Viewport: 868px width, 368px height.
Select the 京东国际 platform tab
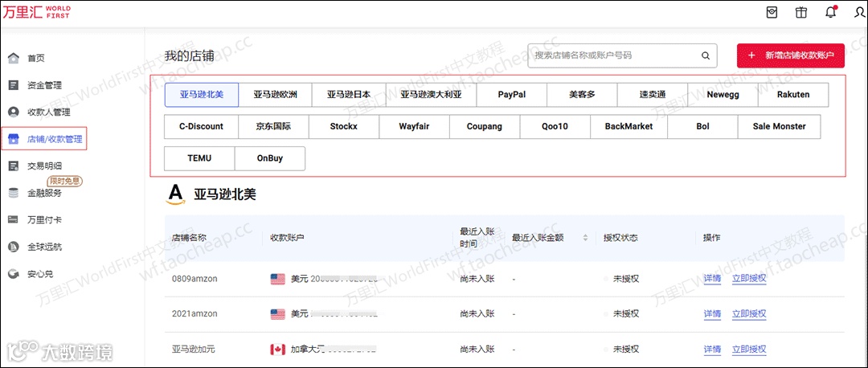(273, 126)
